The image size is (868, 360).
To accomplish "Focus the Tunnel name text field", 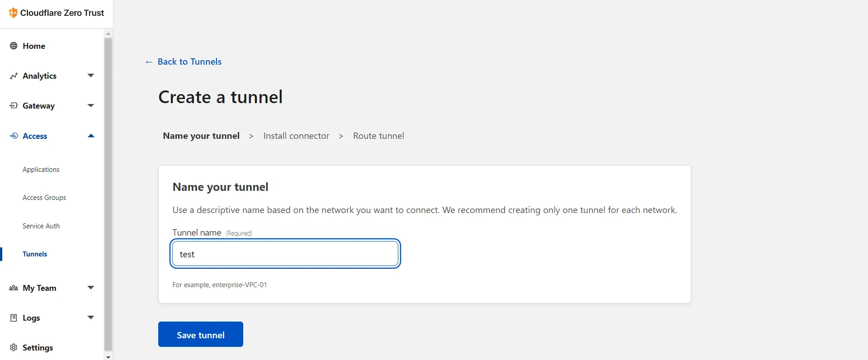I will pyautogui.click(x=285, y=254).
